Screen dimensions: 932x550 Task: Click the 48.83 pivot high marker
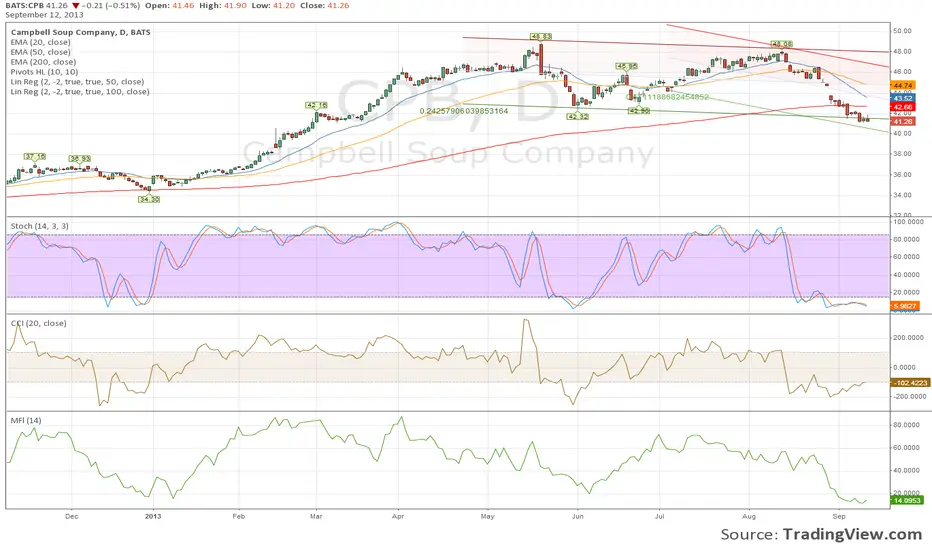click(541, 36)
